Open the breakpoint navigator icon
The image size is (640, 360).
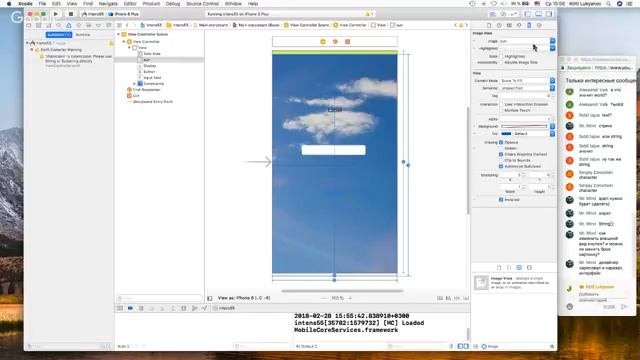click(98, 25)
